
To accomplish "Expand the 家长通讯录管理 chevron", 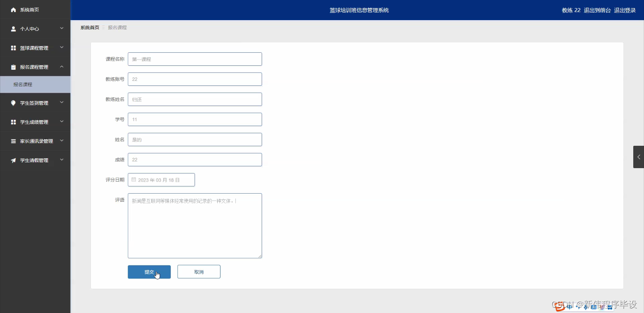I will coord(62,141).
